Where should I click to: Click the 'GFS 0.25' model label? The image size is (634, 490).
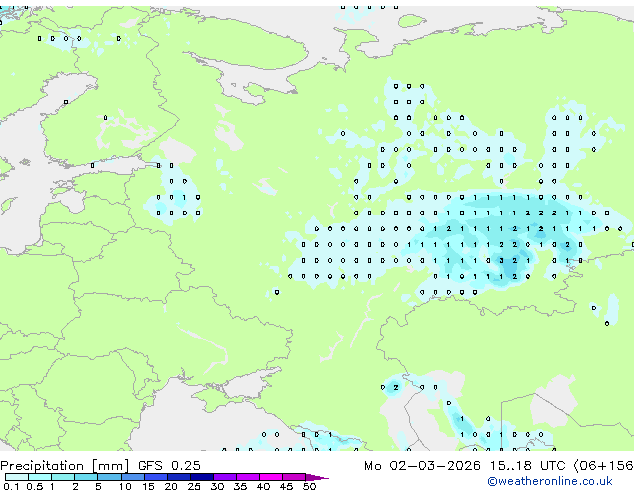(x=169, y=466)
